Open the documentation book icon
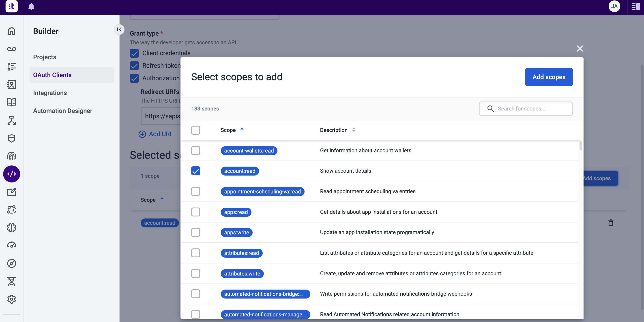Viewport: 644px width, 322px height. [11, 102]
